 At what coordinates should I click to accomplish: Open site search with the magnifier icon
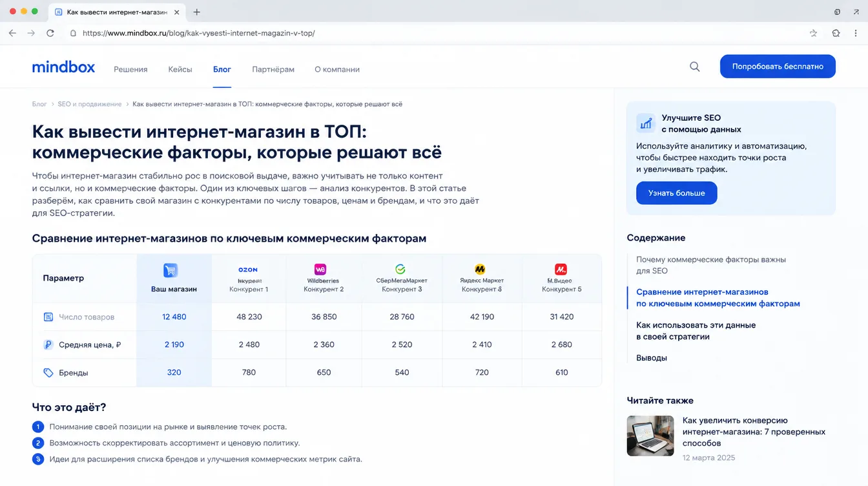coord(695,67)
